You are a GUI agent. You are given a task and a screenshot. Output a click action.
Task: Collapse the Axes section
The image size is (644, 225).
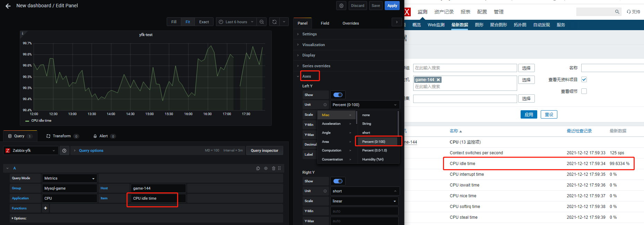click(x=307, y=76)
